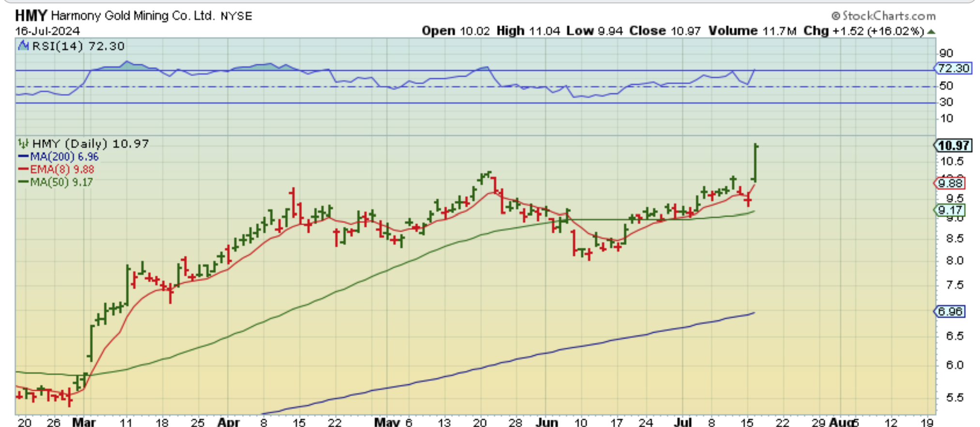Click the tall green price bar for July 16

(x=755, y=163)
